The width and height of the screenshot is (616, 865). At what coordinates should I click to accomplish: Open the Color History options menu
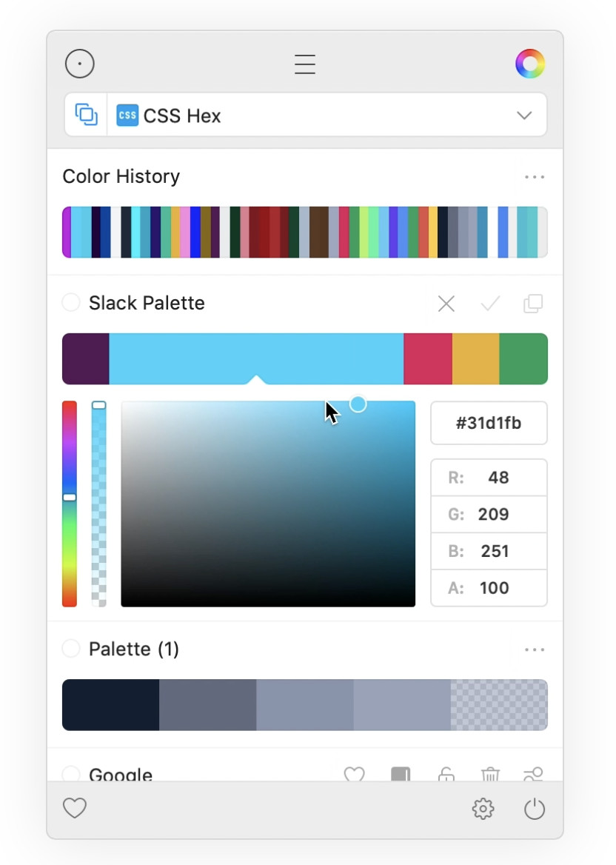(535, 177)
